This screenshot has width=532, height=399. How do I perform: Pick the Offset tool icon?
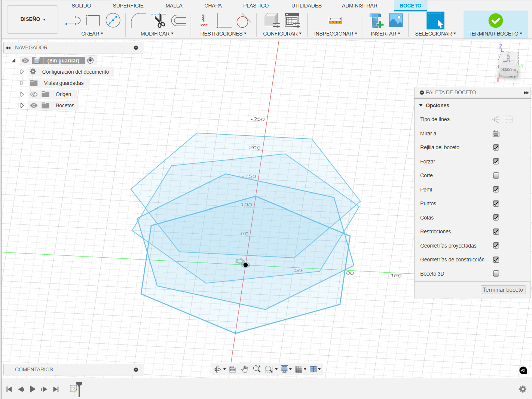179,20
